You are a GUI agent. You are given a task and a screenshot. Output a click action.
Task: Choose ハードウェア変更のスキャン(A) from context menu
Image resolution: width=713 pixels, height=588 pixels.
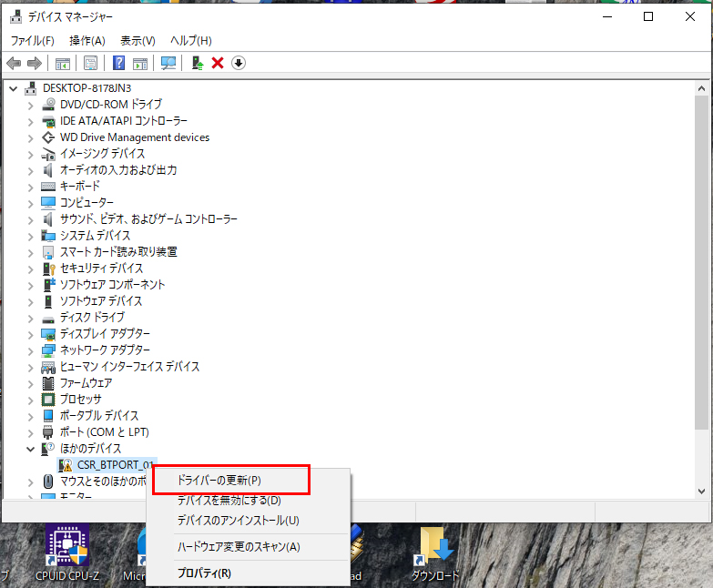coord(249,546)
